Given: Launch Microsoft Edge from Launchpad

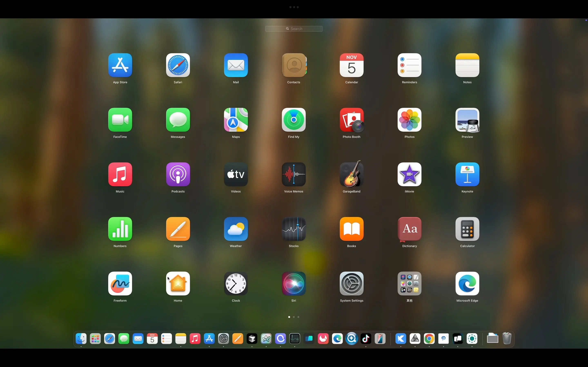Looking at the screenshot, I should tap(467, 283).
